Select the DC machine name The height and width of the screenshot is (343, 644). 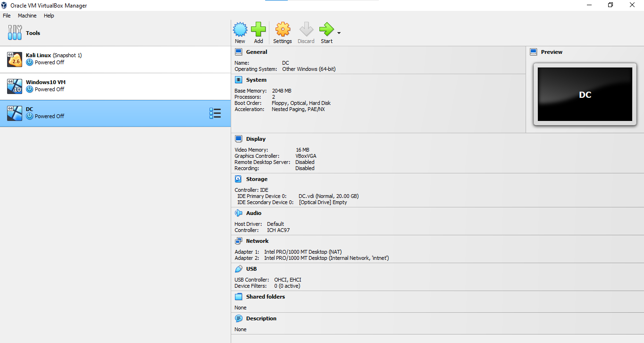30,109
